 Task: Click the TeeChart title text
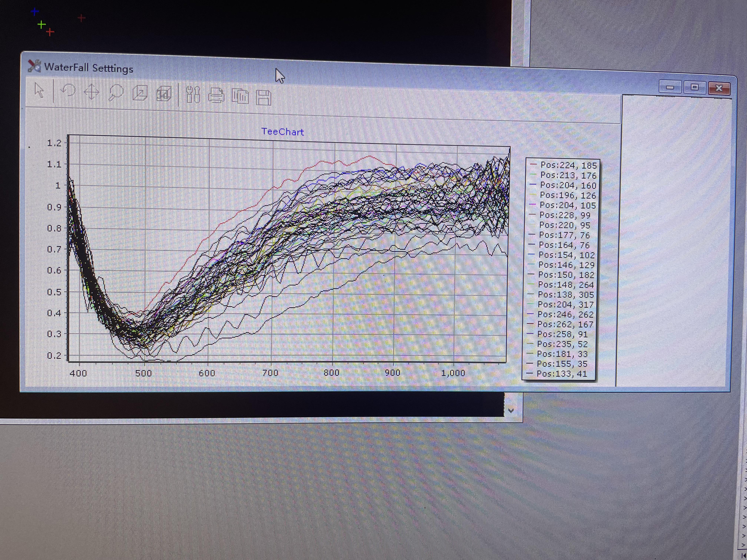pos(283,132)
